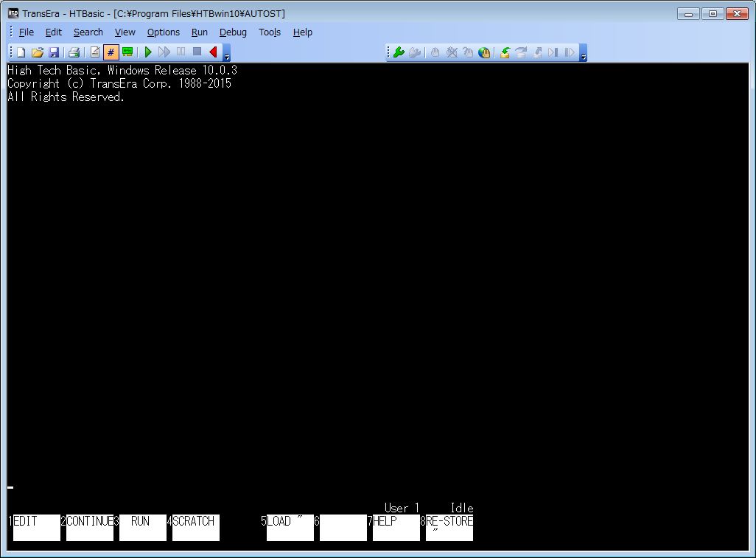Click the greyed double hands breakpoints icon

(x=468, y=52)
